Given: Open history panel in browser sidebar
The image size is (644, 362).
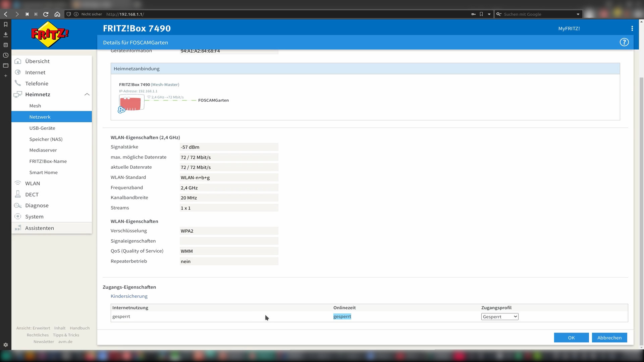Looking at the screenshot, I should click(x=5, y=55).
